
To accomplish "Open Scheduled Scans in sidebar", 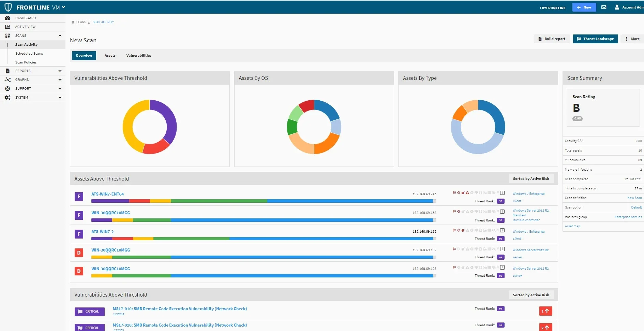I will click(29, 54).
